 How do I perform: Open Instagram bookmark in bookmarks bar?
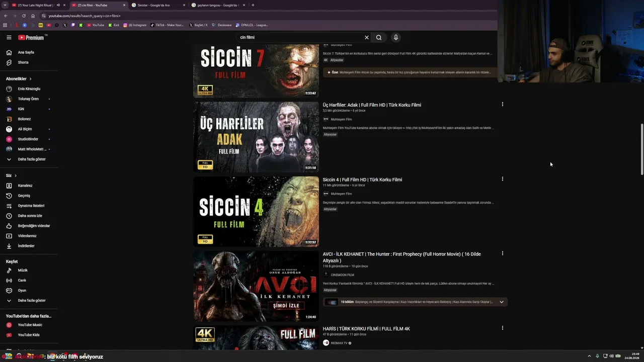(x=135, y=25)
